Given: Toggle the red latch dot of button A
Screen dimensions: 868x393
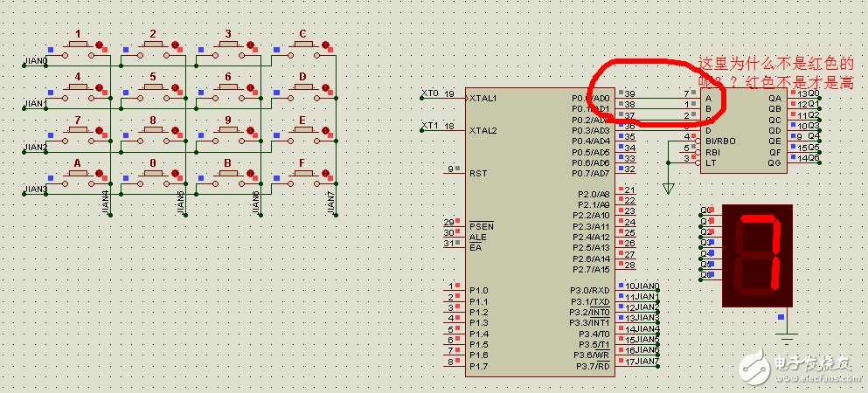Looking at the screenshot, I should 100,174.
